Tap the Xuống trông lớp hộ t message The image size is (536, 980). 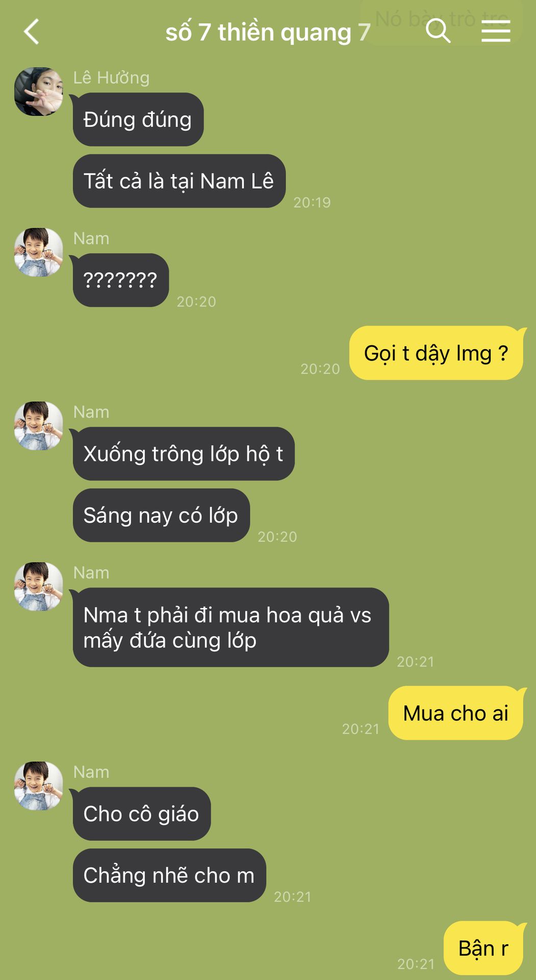click(x=184, y=454)
